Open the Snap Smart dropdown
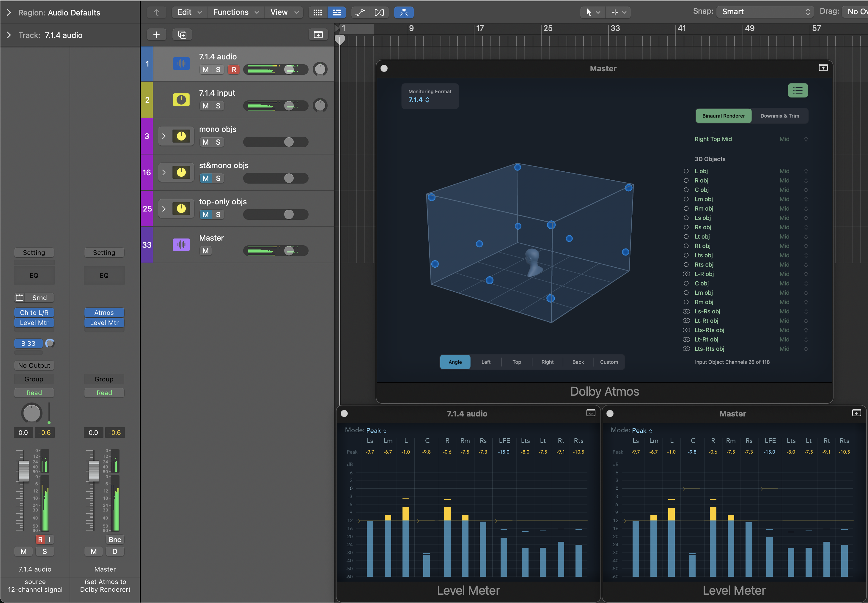The height and width of the screenshot is (603, 868). [765, 12]
